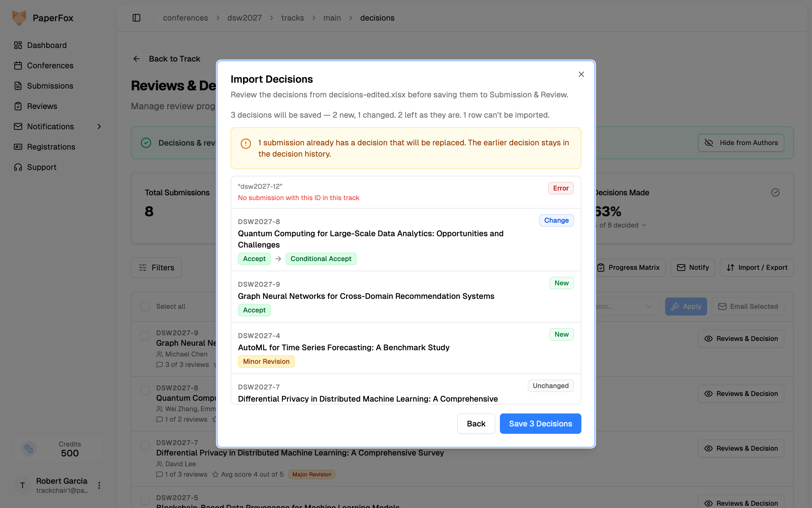The width and height of the screenshot is (812, 508).
Task: Click the PaperFox fox logo
Action: click(19, 18)
